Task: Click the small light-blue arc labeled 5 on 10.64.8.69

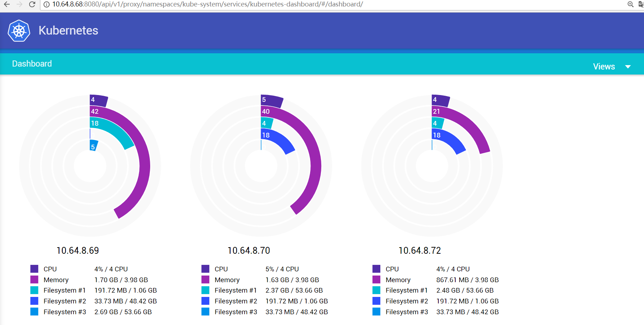Action: click(94, 145)
